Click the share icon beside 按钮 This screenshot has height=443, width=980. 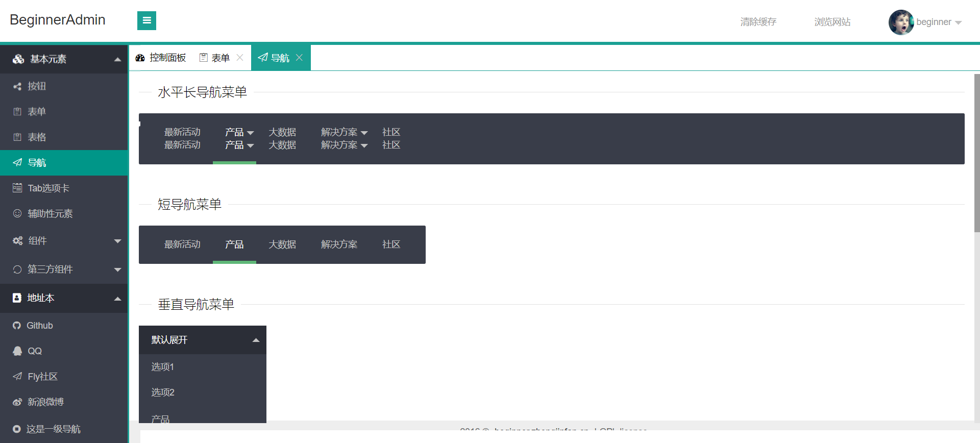tap(17, 86)
